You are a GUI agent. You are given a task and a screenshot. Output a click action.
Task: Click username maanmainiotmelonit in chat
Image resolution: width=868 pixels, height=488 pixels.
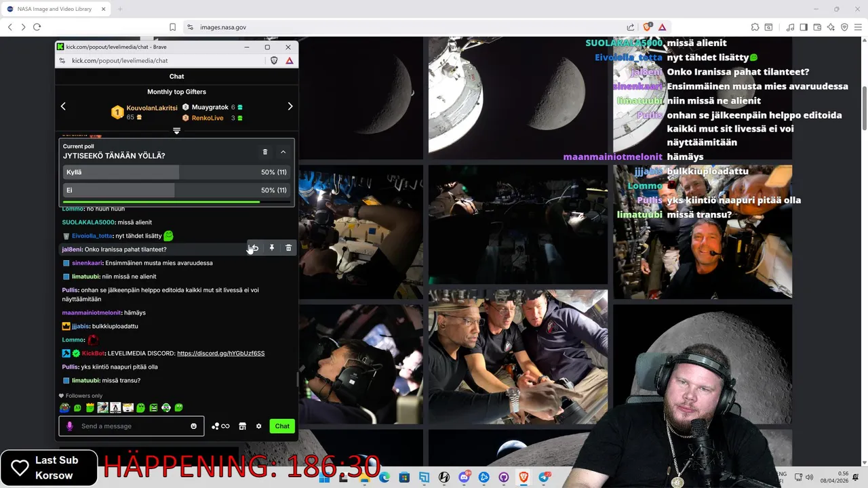[x=92, y=312]
